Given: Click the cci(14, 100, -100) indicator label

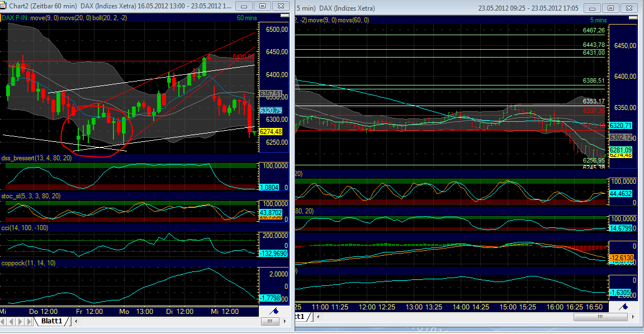Looking at the screenshot, I should (x=24, y=227).
